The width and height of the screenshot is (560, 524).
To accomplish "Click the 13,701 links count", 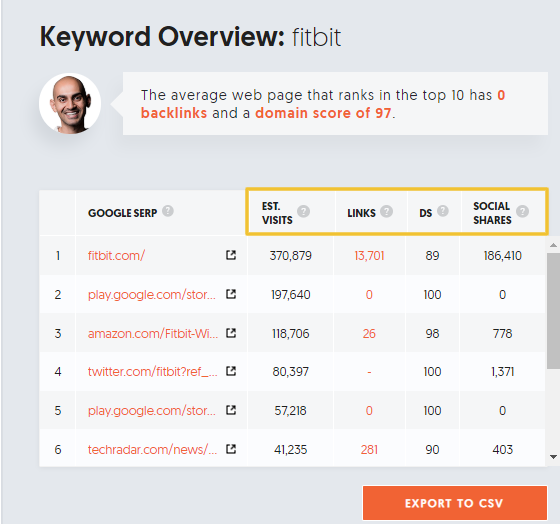I will pos(369,256).
